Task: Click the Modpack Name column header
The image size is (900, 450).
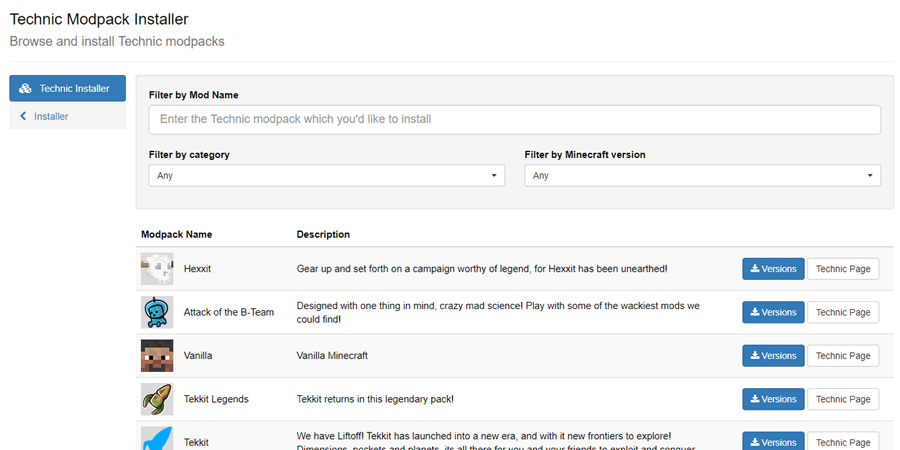Action: point(177,234)
